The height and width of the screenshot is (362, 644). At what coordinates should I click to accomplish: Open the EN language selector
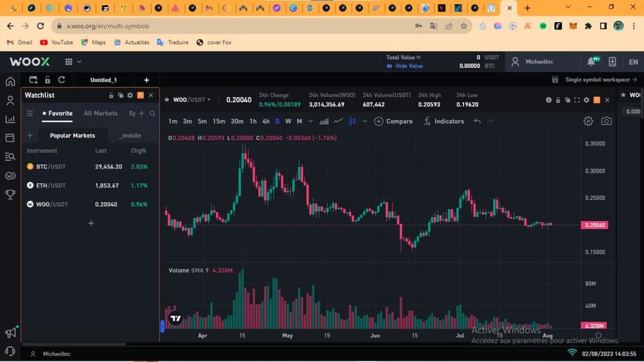point(633,62)
